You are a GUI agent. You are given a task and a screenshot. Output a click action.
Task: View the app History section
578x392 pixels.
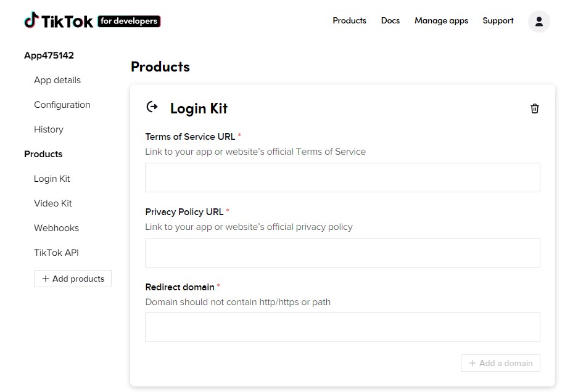click(x=49, y=129)
